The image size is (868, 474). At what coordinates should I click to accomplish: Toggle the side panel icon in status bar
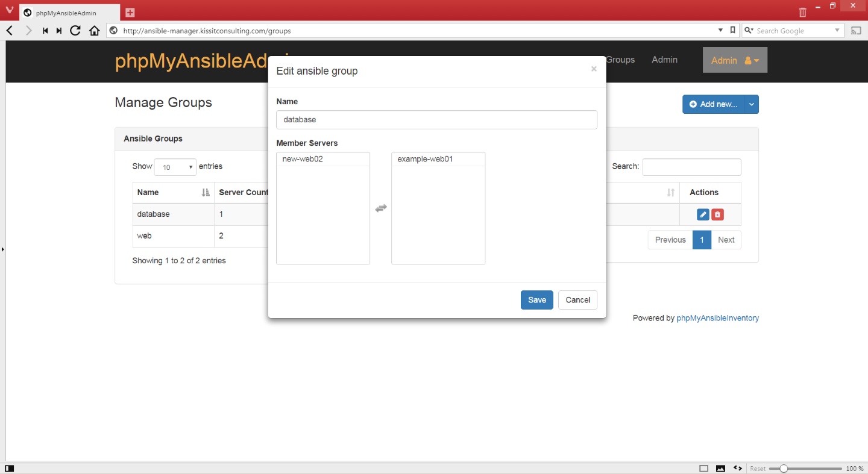[x=9, y=469]
